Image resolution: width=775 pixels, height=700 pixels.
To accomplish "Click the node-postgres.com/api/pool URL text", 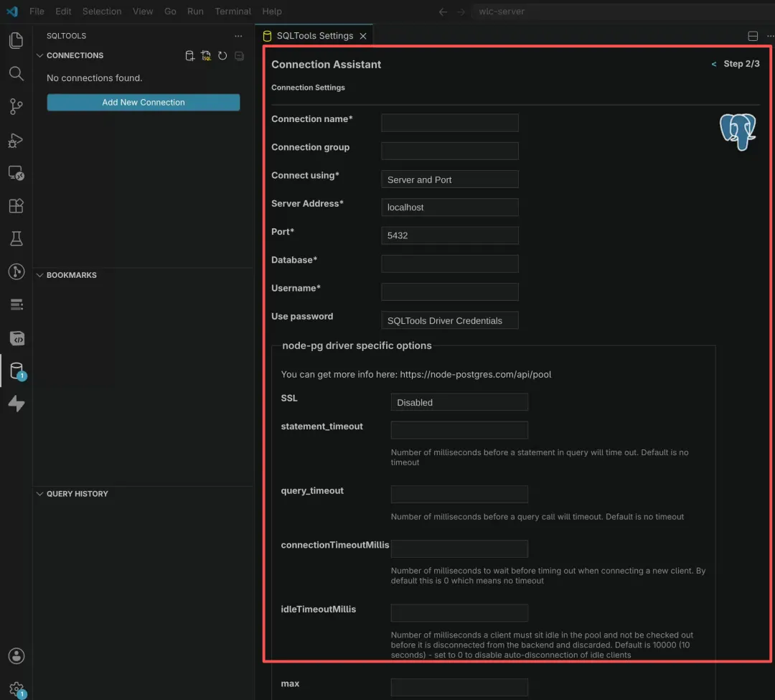I will [476, 374].
